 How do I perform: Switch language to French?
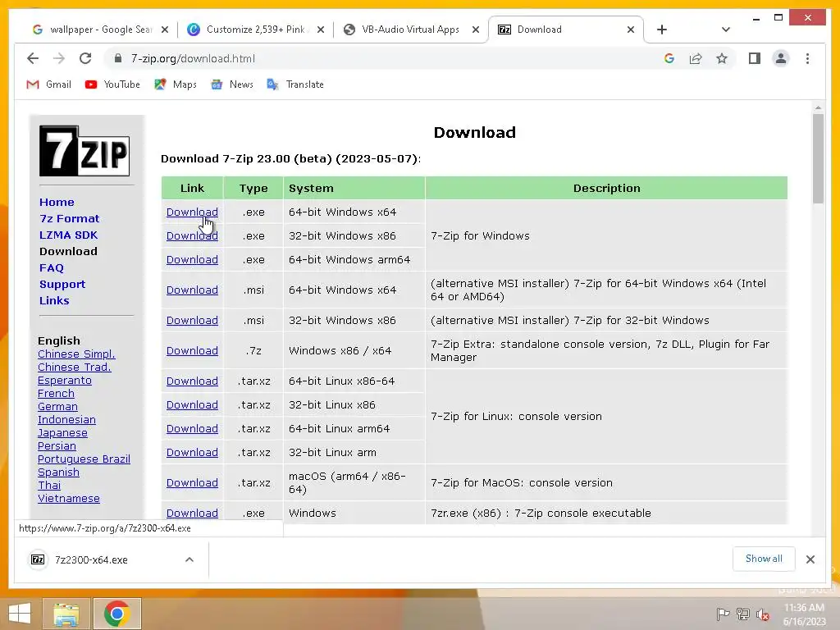[x=57, y=393]
